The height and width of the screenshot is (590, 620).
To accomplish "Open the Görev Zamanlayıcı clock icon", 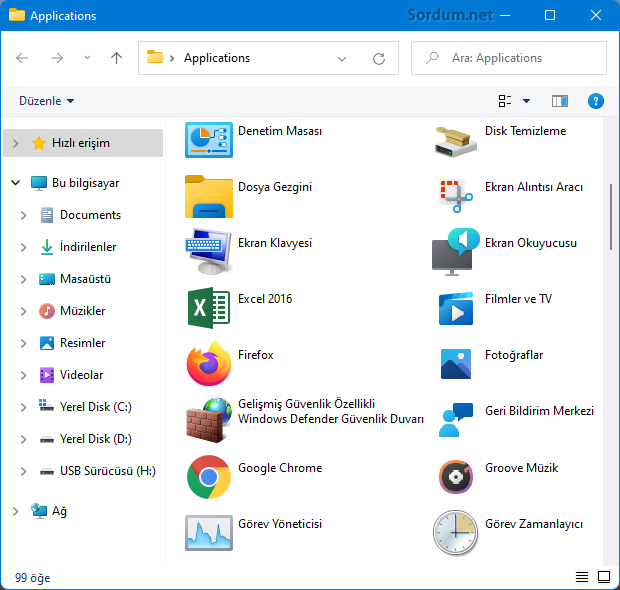I will coord(456,533).
